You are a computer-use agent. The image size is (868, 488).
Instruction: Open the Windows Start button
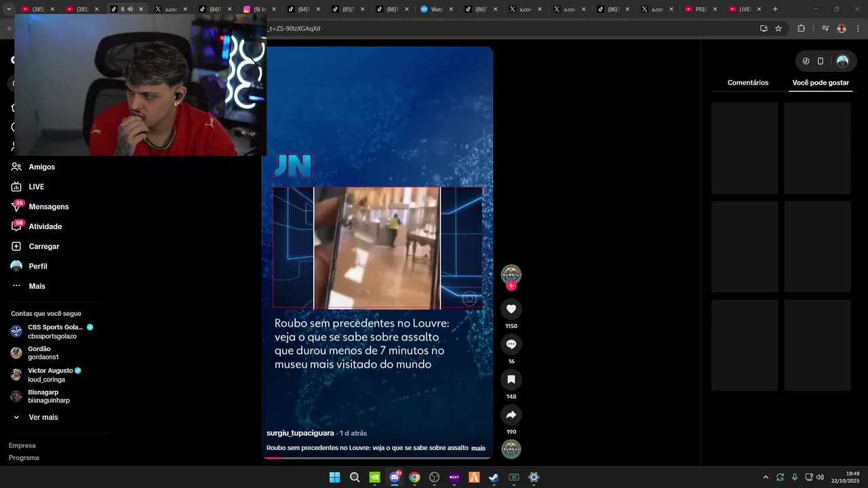[334, 477]
